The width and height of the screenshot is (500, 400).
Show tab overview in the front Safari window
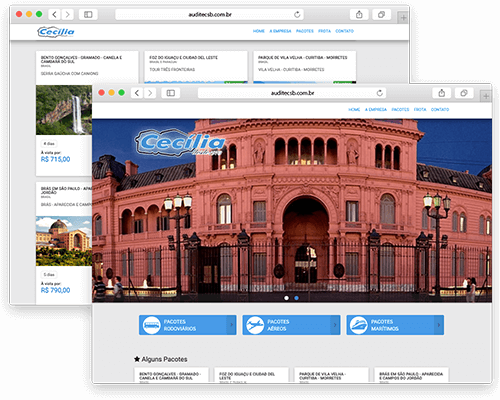pos(464,93)
